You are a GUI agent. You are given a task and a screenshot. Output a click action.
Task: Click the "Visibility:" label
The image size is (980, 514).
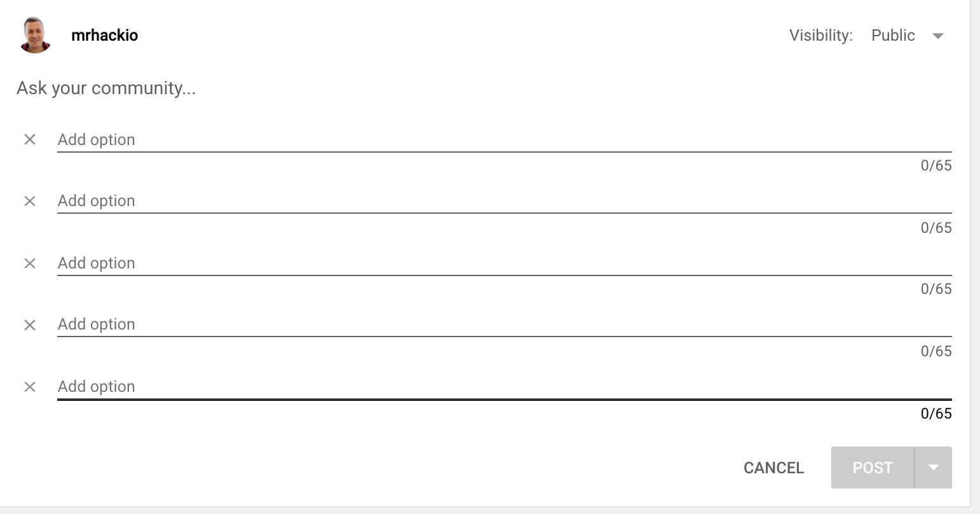click(820, 36)
